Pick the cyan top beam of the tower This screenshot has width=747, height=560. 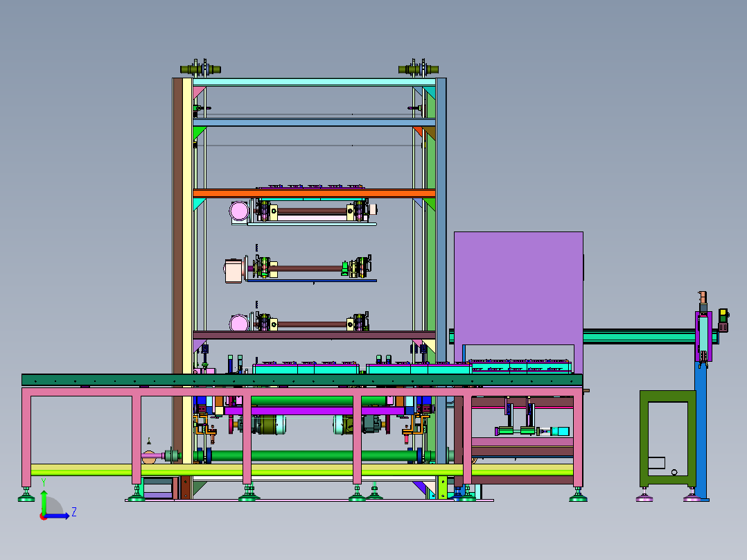coord(314,82)
